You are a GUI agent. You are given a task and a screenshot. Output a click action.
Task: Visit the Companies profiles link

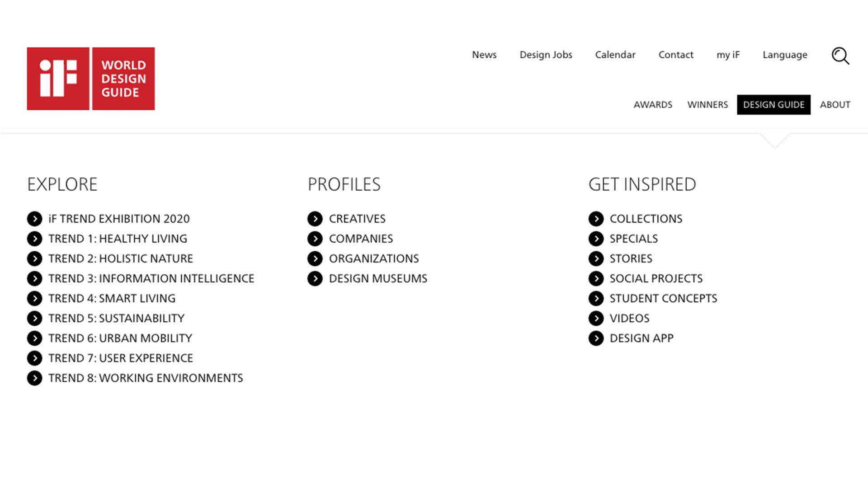pos(361,239)
